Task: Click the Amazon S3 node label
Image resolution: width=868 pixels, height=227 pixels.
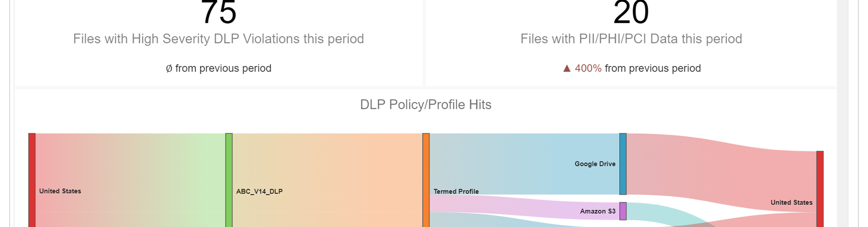Action: 597,211
